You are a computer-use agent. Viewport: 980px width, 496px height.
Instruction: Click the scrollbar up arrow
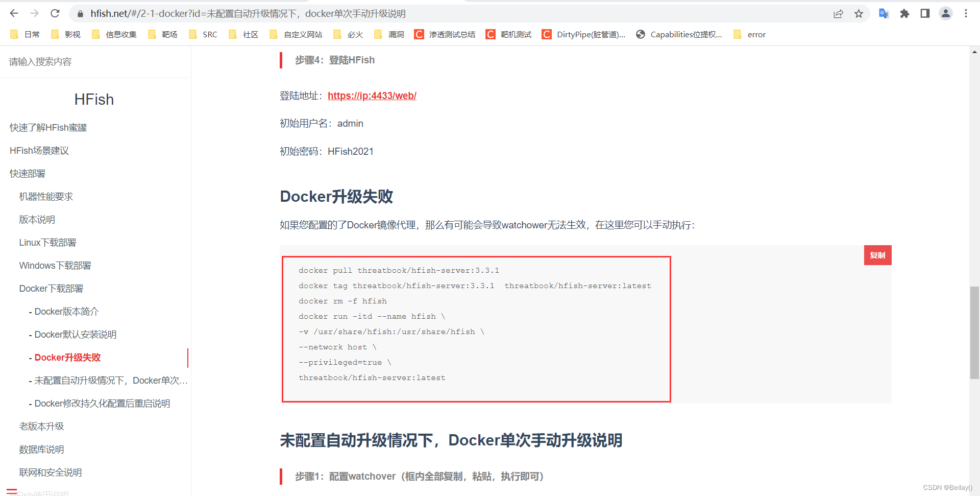[x=974, y=52]
